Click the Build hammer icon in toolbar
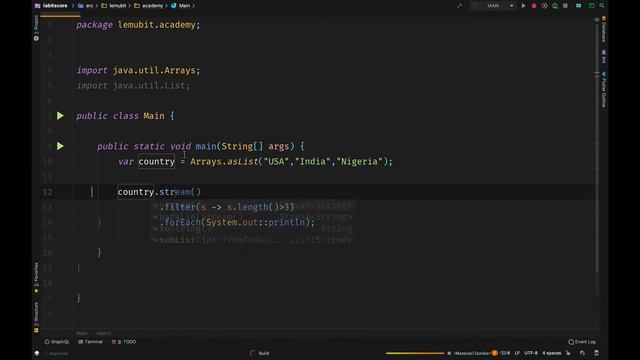640x360 pixels. pyautogui.click(x=460, y=6)
